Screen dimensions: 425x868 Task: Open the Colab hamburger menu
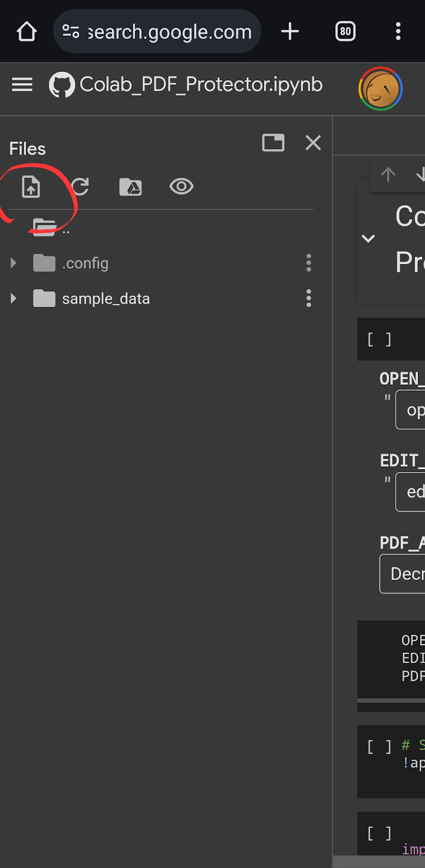[x=22, y=85]
